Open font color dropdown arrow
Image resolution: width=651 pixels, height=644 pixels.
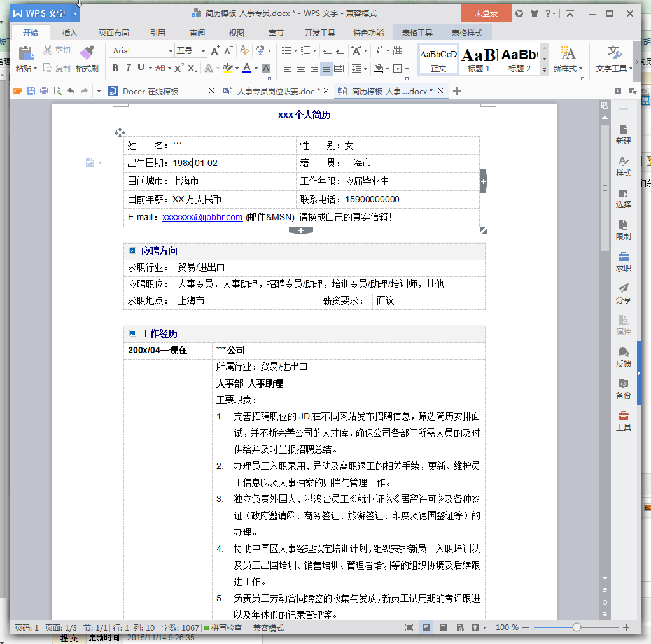256,69
